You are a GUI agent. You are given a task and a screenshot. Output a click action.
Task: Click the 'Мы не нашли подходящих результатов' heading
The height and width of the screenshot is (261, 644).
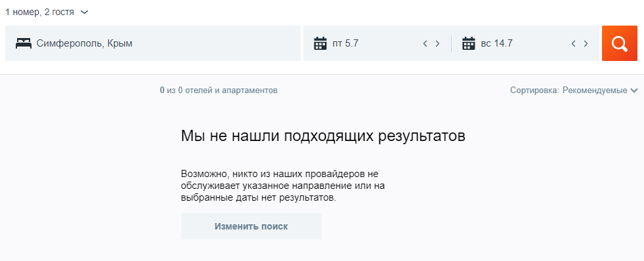coord(323,136)
